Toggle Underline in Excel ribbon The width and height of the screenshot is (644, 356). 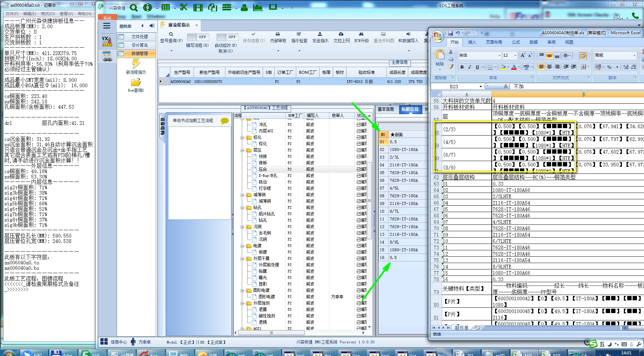click(477, 67)
